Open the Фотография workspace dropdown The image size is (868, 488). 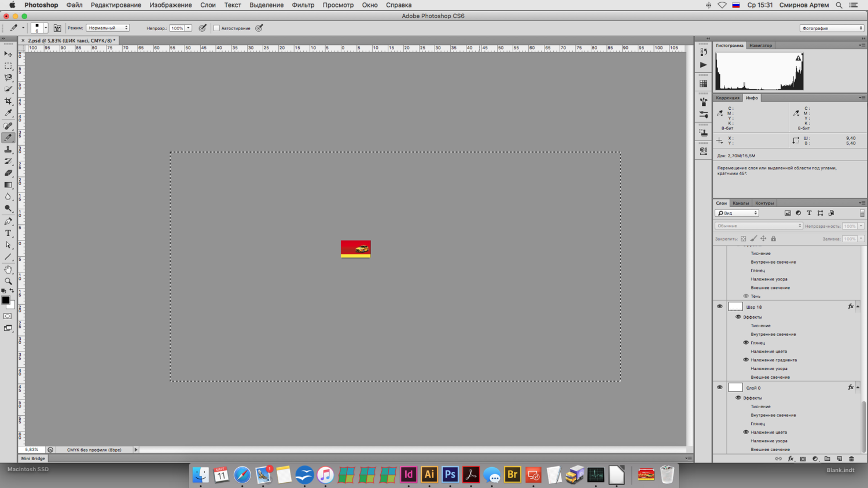click(x=832, y=28)
